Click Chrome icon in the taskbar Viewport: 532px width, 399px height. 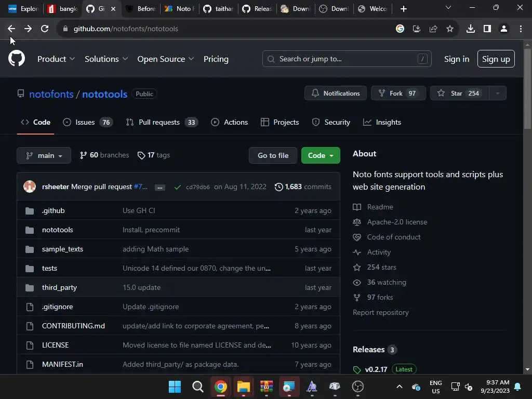220,387
